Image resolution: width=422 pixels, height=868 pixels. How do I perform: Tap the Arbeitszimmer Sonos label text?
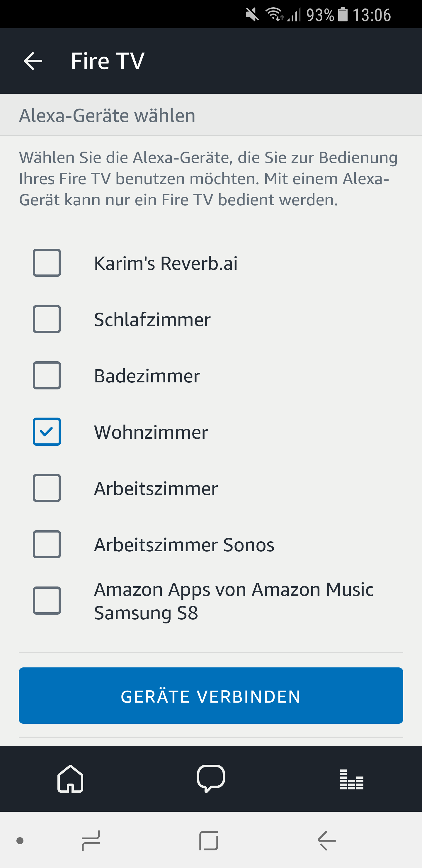pyautogui.click(x=184, y=545)
